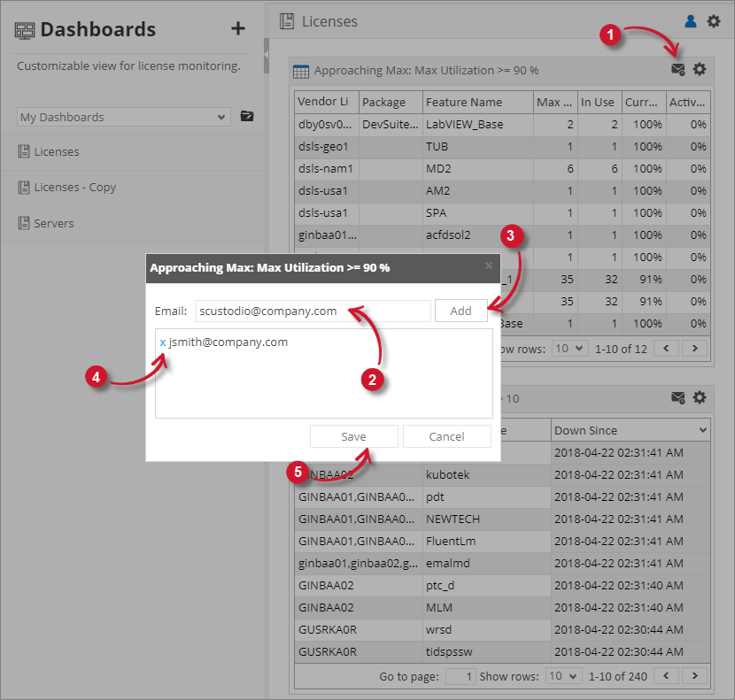Click the NEWTECH cell

[x=486, y=519]
